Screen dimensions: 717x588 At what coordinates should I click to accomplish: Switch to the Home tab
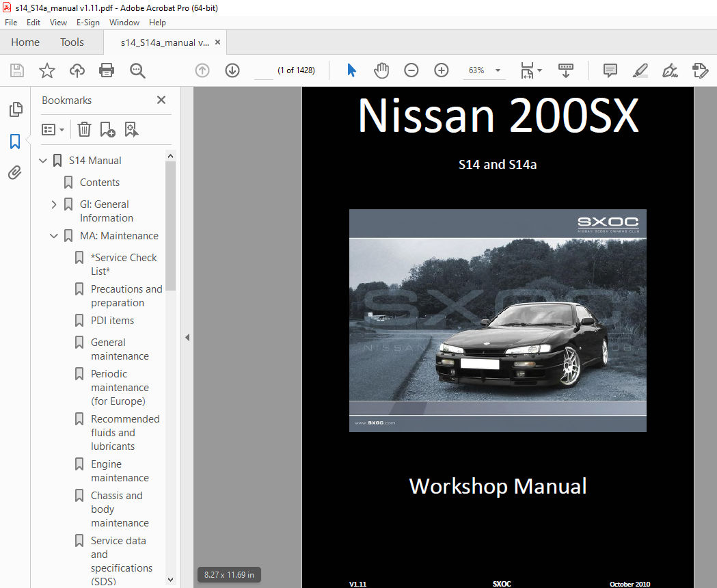[25, 42]
